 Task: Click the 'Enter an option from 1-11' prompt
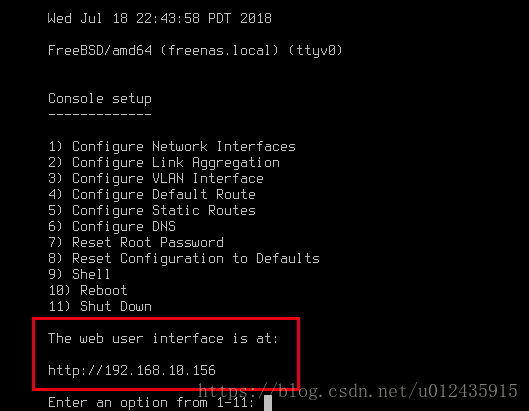pos(151,403)
